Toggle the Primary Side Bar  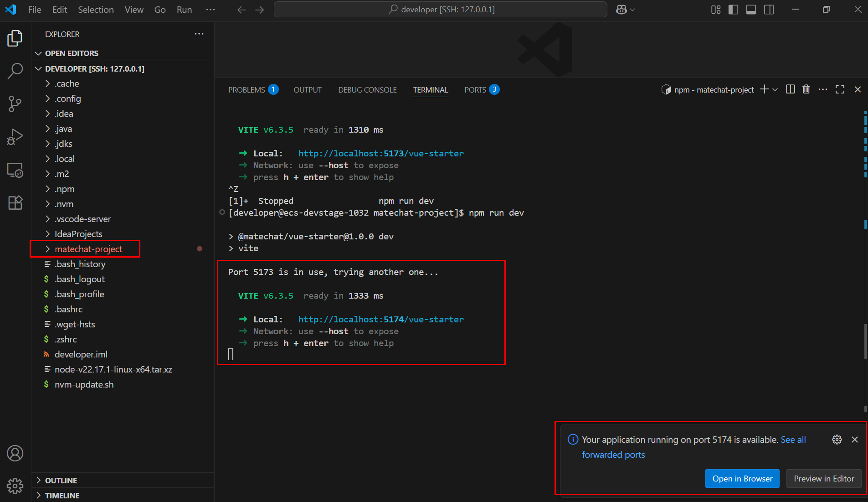[734, 10]
